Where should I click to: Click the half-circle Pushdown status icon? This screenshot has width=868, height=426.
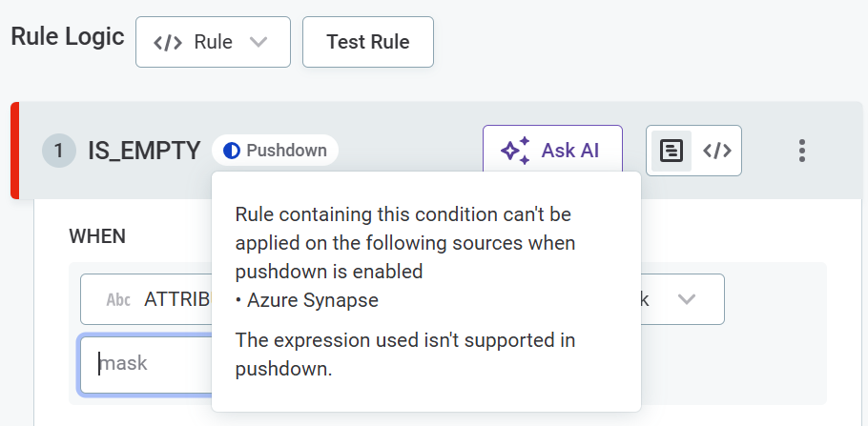click(231, 151)
